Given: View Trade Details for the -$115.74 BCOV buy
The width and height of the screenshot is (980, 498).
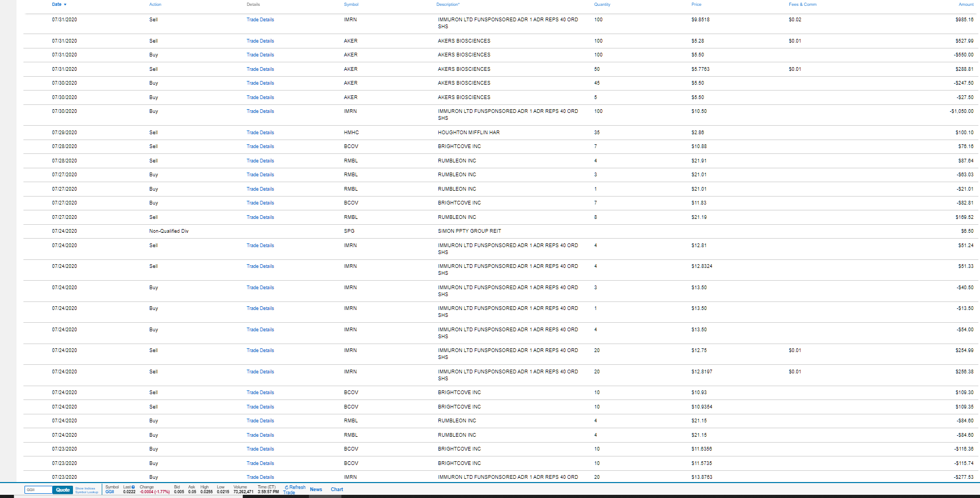Looking at the screenshot, I should click(x=260, y=463).
